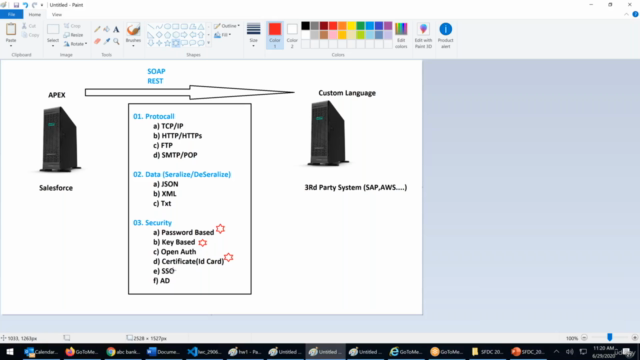Open Edit colors dialog

401,36
